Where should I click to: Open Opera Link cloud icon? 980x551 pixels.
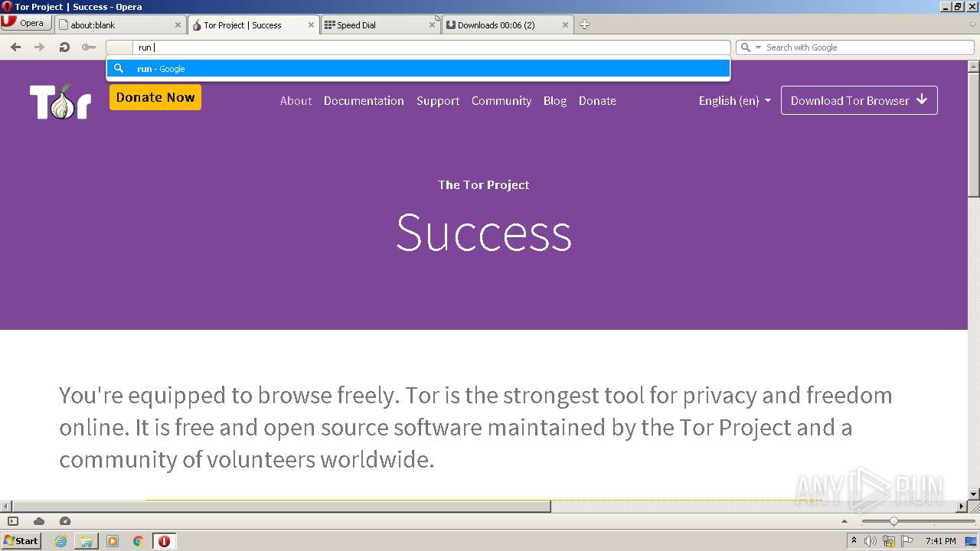click(39, 521)
